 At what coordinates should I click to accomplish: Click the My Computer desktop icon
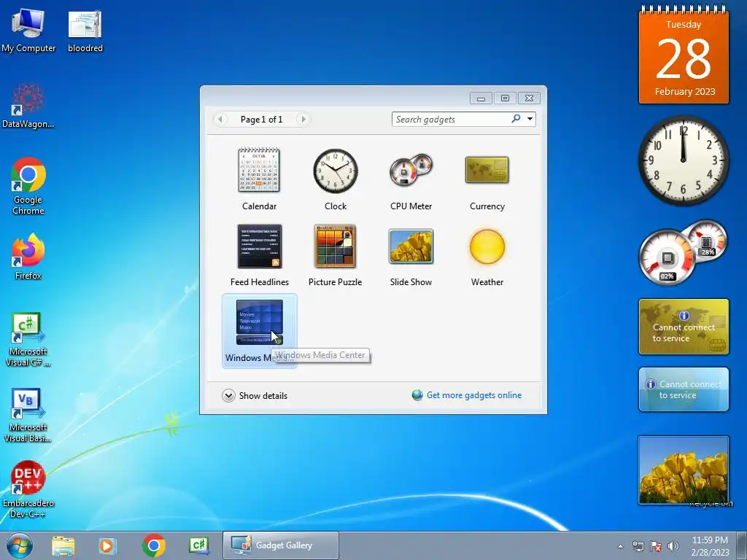tap(28, 30)
